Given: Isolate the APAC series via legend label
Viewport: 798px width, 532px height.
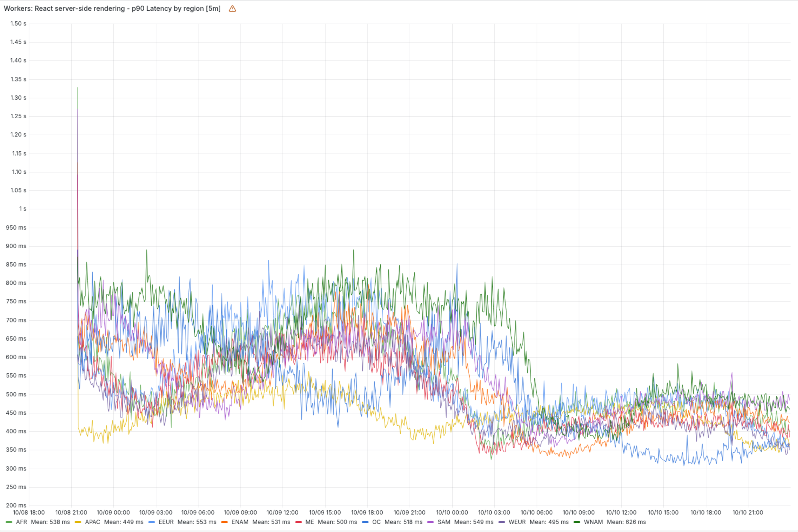Looking at the screenshot, I should tap(93, 522).
